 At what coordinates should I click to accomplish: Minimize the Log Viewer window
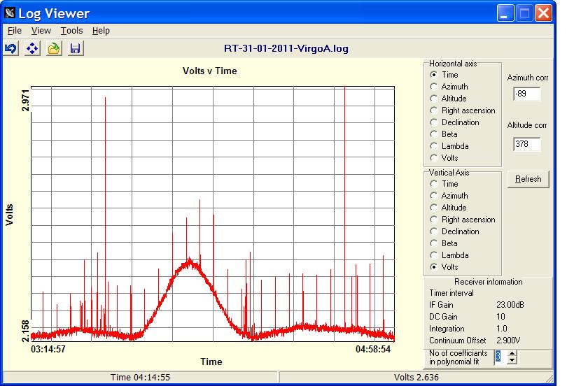[x=505, y=13]
